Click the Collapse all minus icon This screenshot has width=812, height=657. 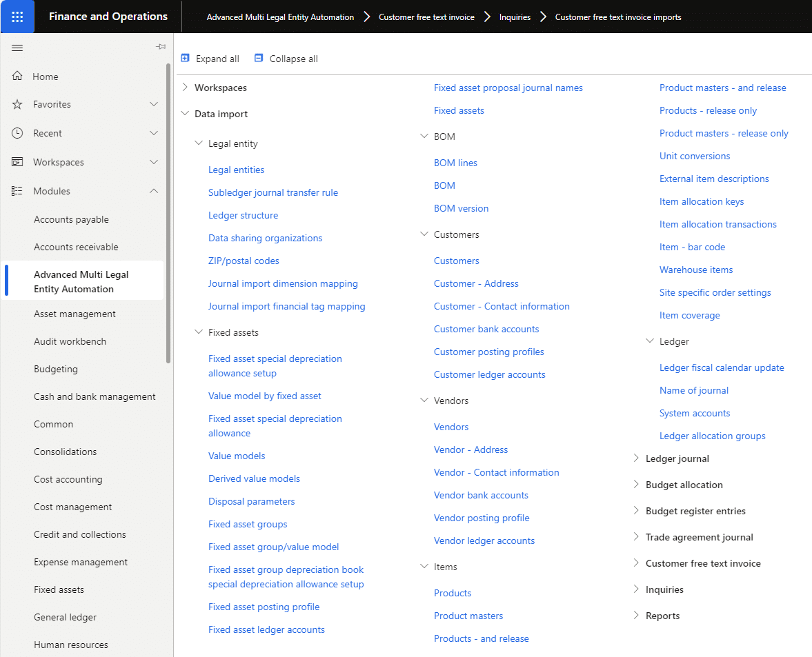coord(259,58)
